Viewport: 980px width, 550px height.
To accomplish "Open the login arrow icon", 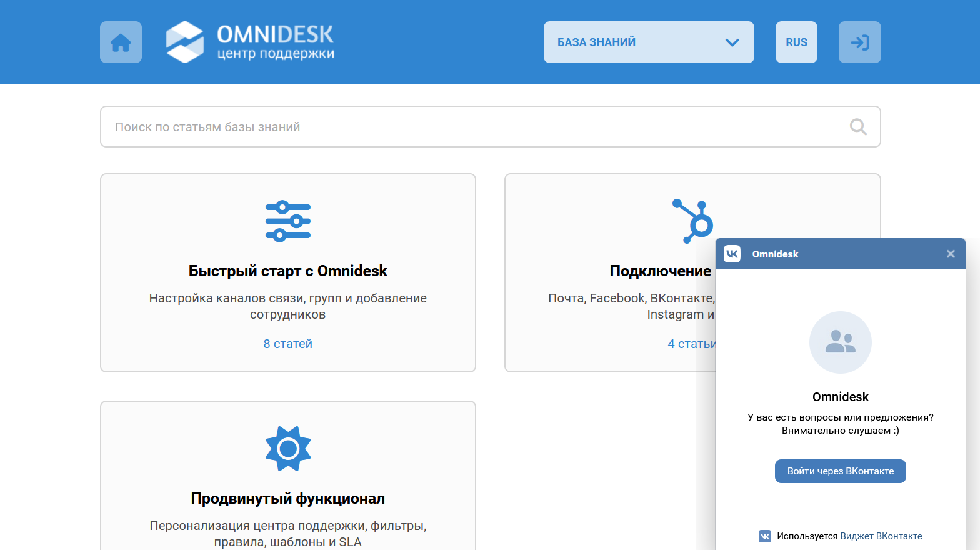I will [x=859, y=42].
